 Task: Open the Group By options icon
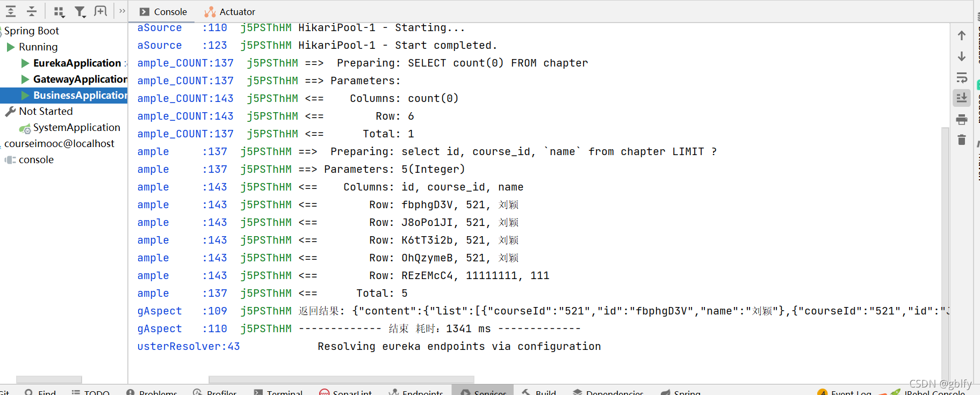(x=59, y=11)
